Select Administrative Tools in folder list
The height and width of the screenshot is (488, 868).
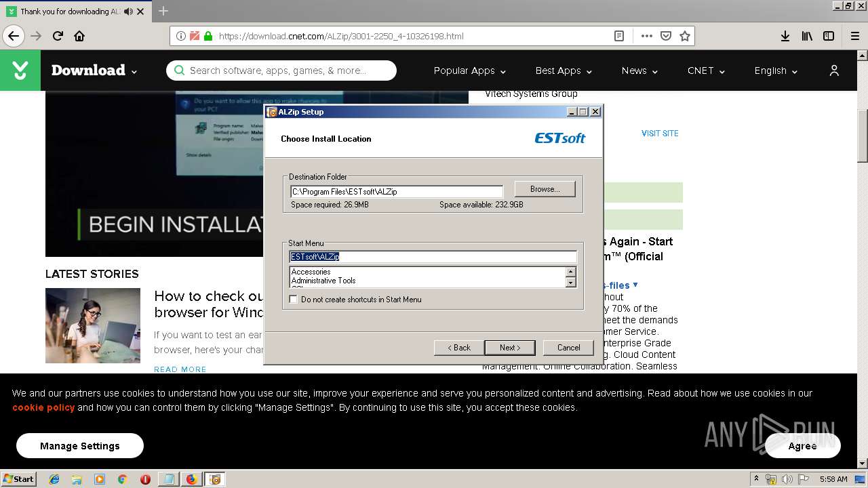[323, 281]
